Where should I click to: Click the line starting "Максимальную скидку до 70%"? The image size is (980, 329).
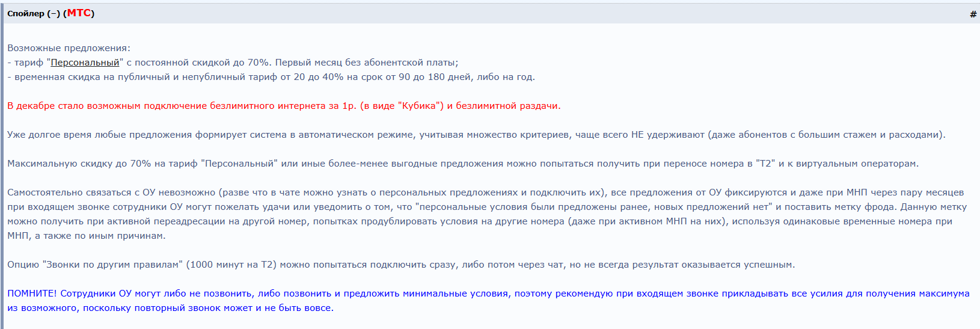point(463,164)
